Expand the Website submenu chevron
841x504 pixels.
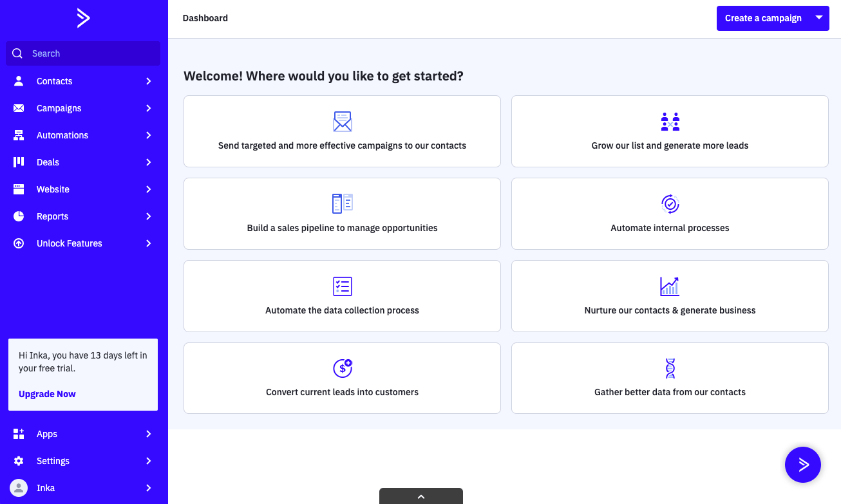pyautogui.click(x=149, y=189)
